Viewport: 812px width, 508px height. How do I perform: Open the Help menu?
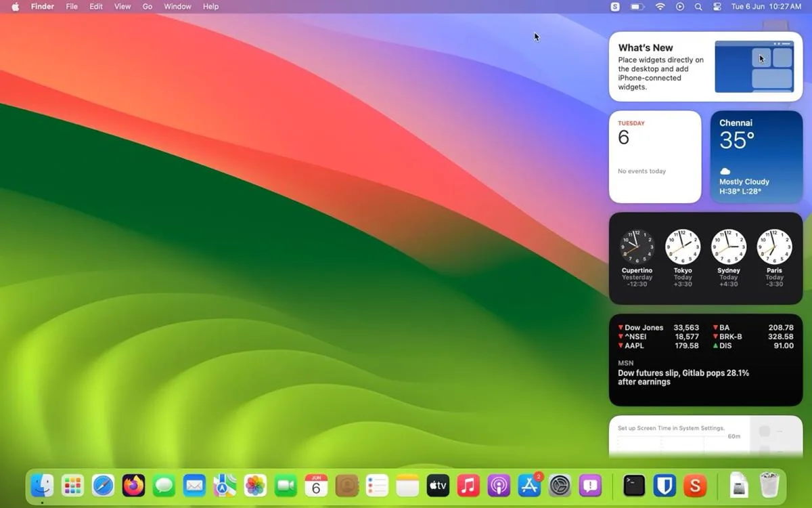[x=211, y=7]
